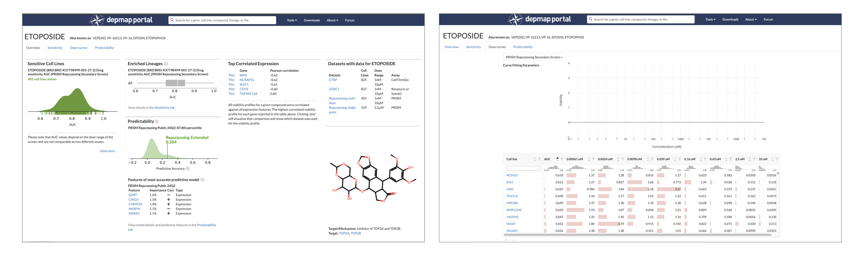Click the search field in right window
Viewport: 868px width, 256px height.
[x=641, y=19]
